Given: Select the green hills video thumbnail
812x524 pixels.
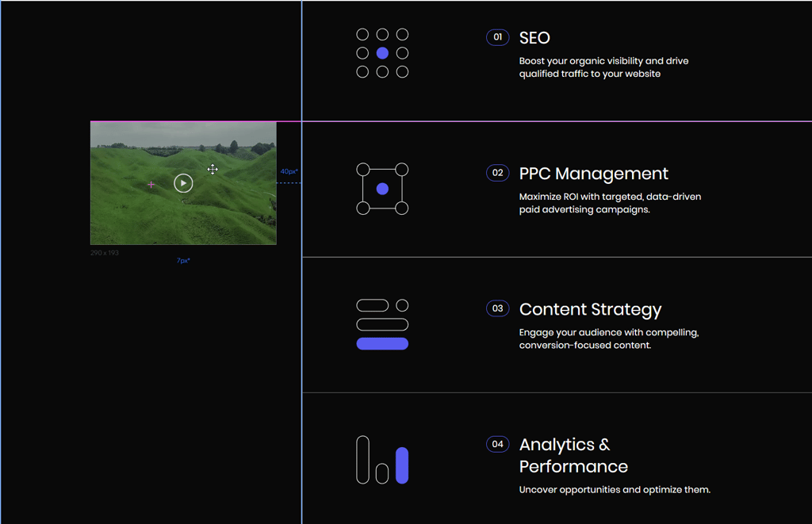Looking at the screenshot, I should [183, 183].
